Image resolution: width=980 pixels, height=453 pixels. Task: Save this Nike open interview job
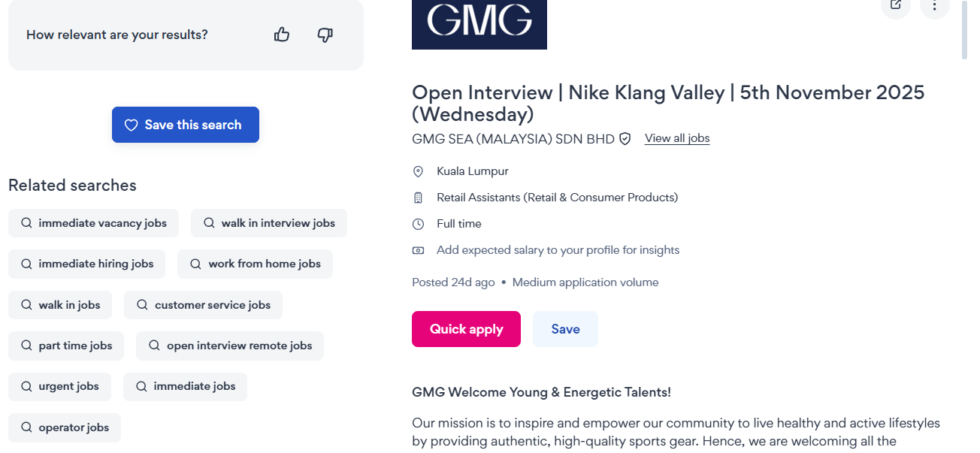(x=565, y=329)
